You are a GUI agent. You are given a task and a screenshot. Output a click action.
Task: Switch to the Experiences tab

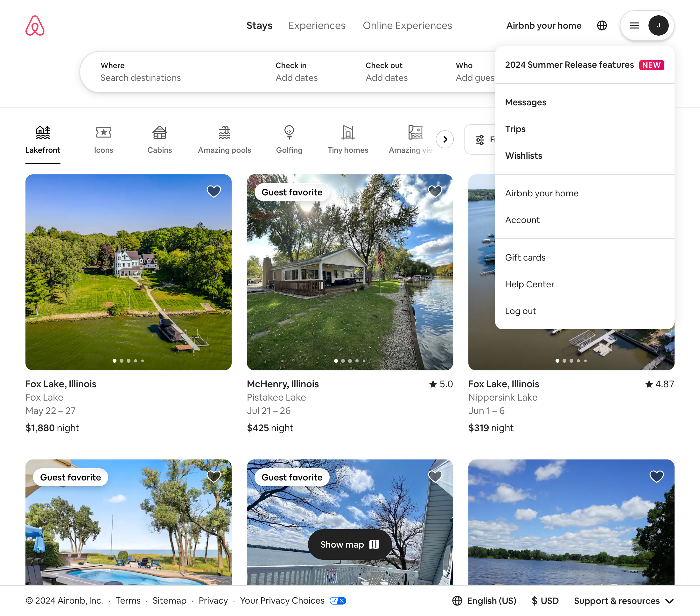point(317,26)
